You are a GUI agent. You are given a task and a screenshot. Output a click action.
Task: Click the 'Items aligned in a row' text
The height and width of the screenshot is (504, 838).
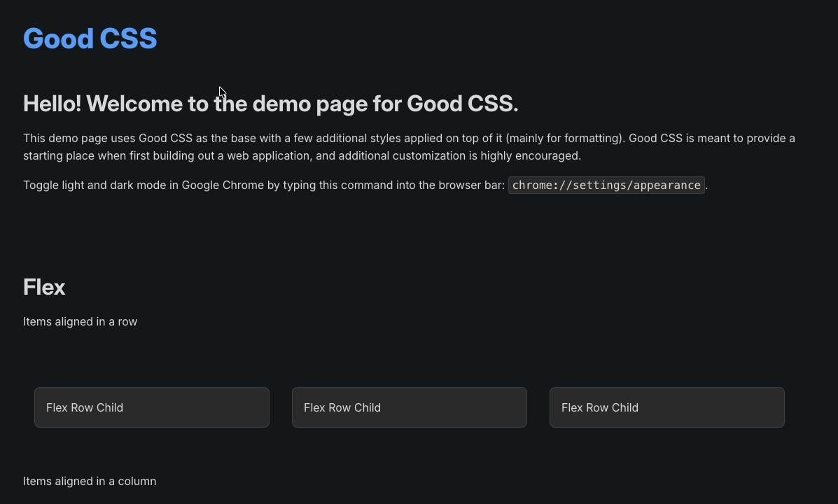pyautogui.click(x=81, y=322)
